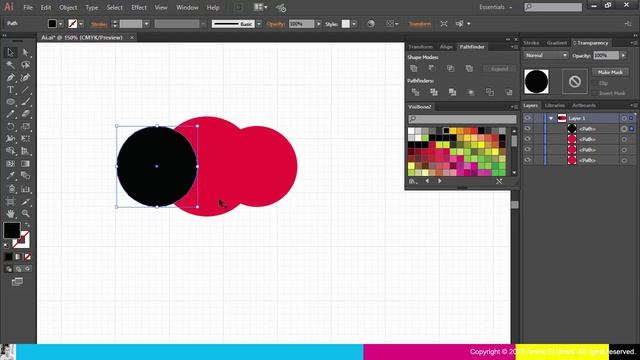Select the Type tool

(x=11, y=90)
